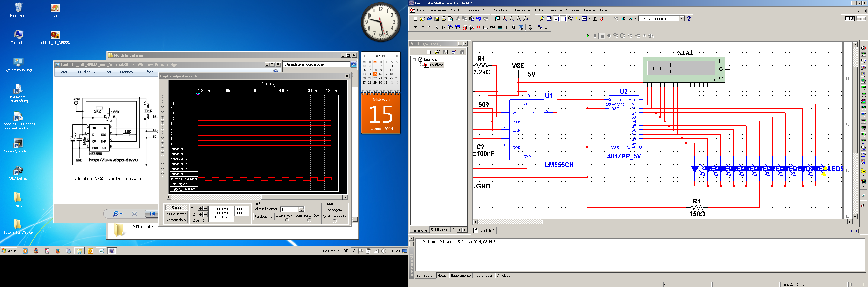Click the Stopp button in logic analyzer

pos(176,208)
